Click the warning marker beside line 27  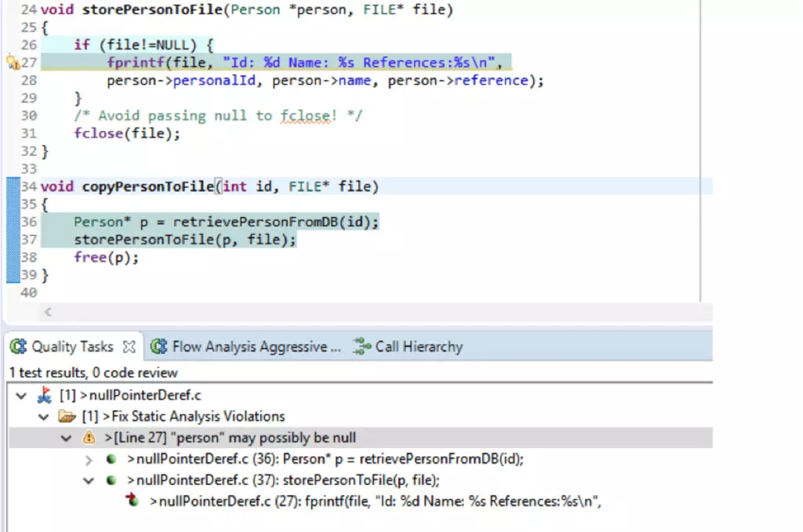point(12,63)
